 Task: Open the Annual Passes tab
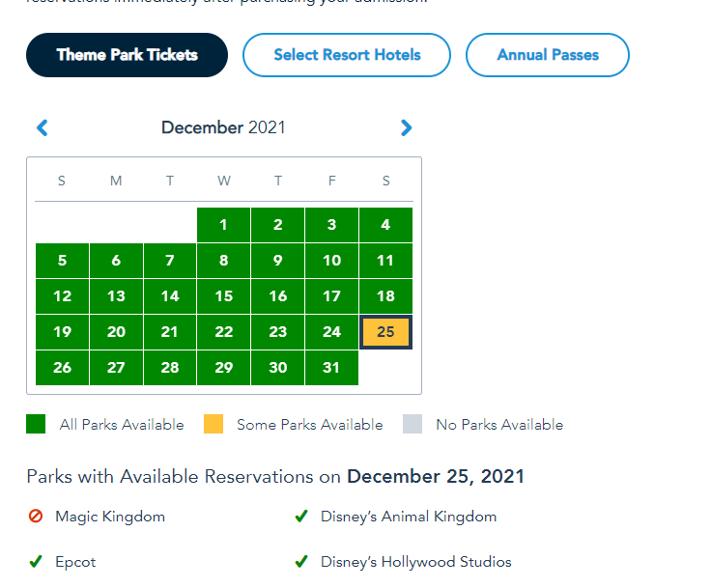click(548, 55)
